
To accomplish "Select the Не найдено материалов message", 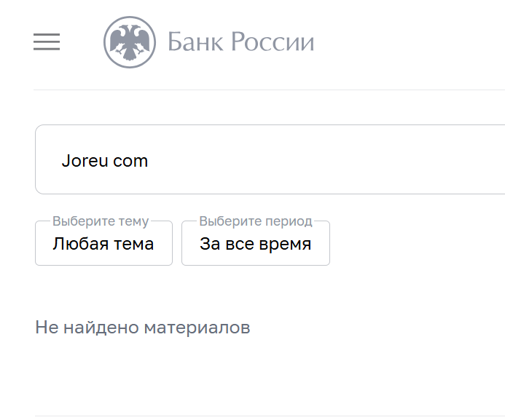I will (143, 328).
